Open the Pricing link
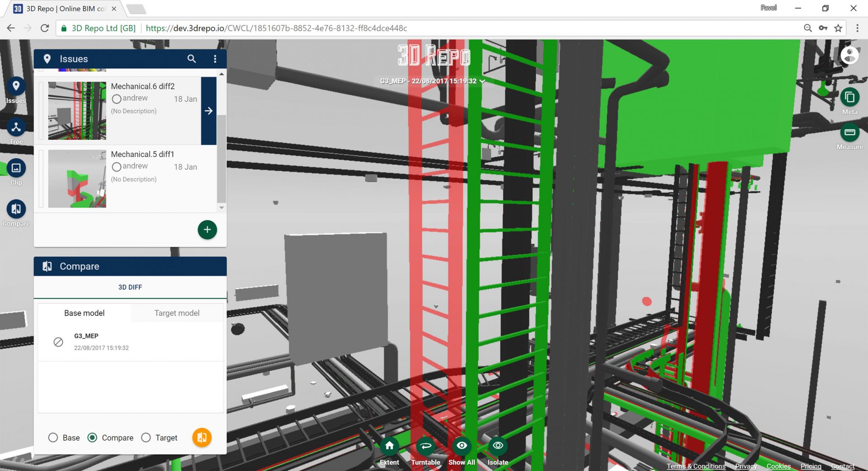The image size is (868, 471). tap(811, 466)
